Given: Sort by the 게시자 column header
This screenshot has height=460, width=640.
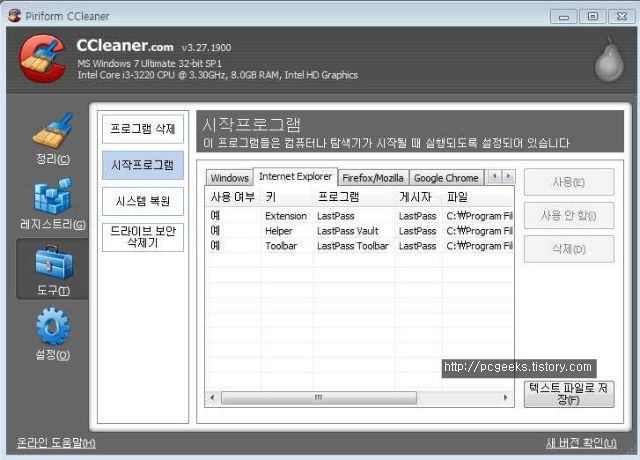Looking at the screenshot, I should pyautogui.click(x=418, y=197).
